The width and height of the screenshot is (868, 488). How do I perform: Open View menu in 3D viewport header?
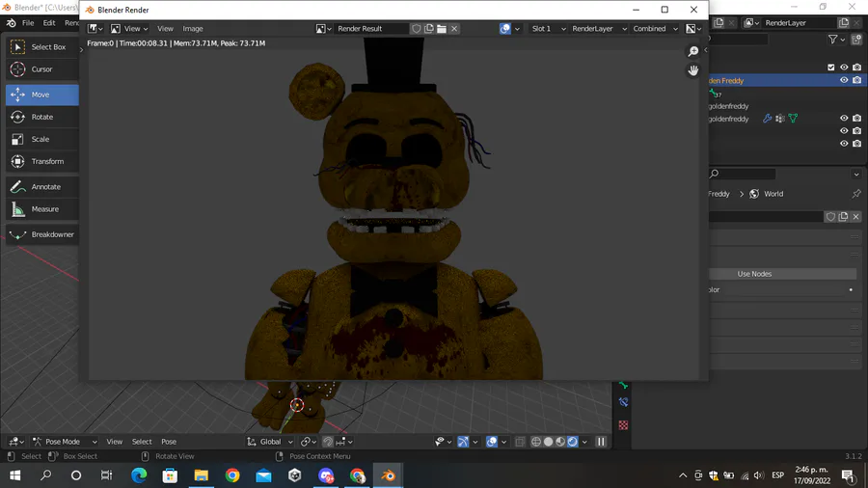tap(114, 442)
